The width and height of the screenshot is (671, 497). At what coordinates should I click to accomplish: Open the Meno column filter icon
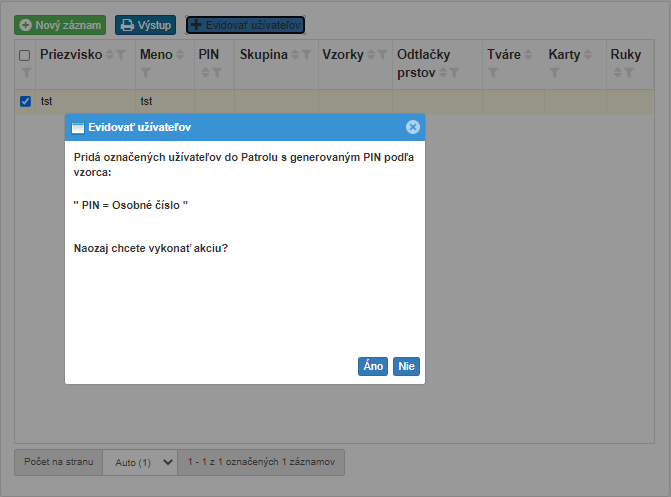[x=145, y=73]
